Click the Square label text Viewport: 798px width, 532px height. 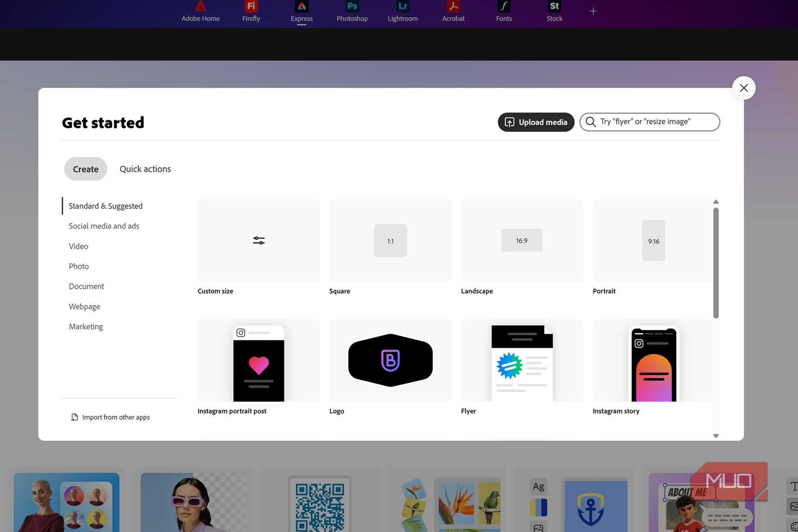(x=340, y=291)
